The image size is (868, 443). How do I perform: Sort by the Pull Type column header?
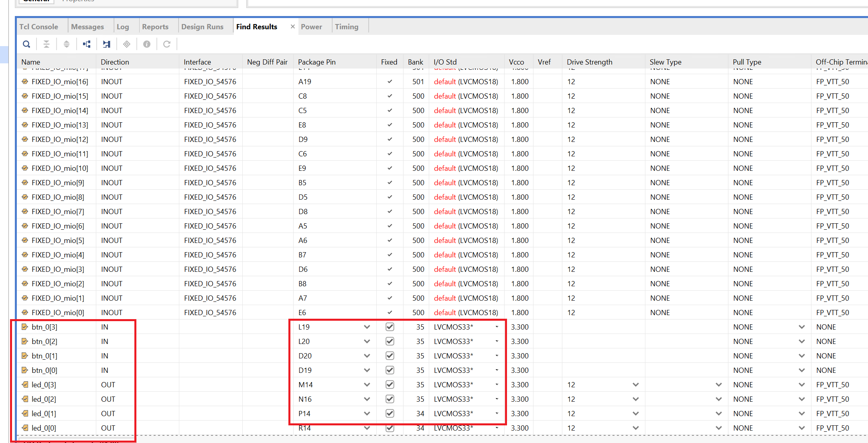coord(747,62)
